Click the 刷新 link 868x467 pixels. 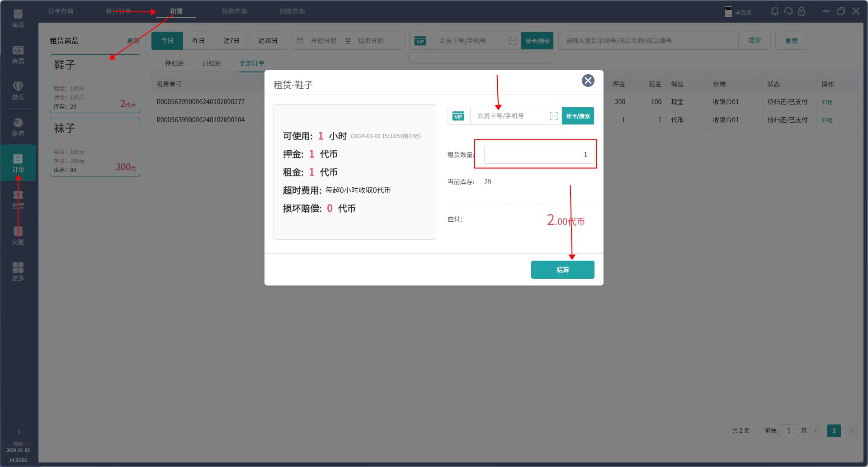click(x=133, y=41)
